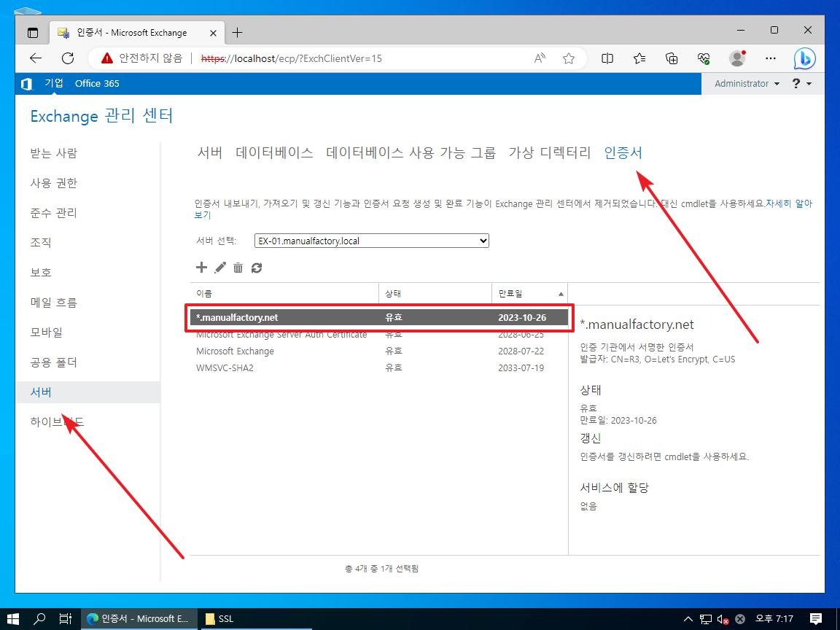840x630 pixels.
Task: Click the browser address bar URL
Action: 292,58
